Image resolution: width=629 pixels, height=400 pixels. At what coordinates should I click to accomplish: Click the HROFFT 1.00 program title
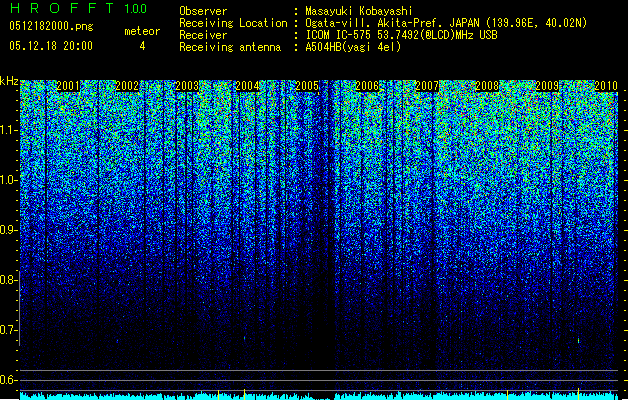point(78,8)
